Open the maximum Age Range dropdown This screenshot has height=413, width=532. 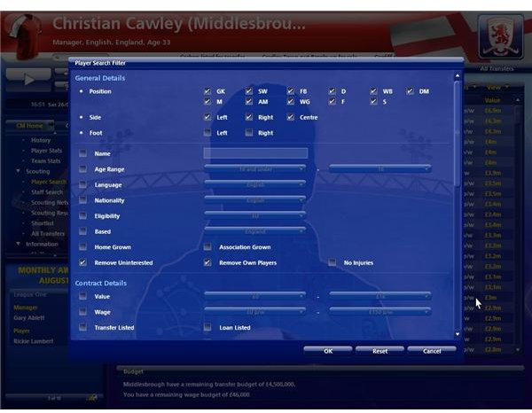click(380, 169)
